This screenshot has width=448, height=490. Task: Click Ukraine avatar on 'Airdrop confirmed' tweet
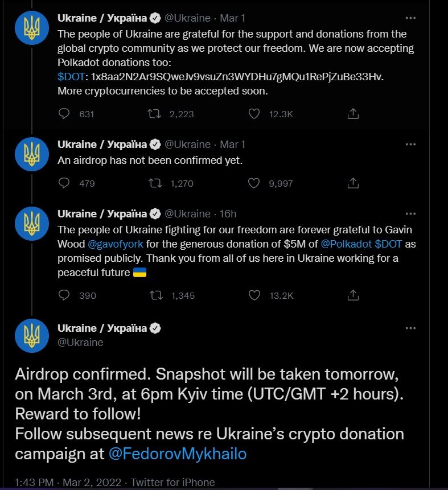tap(32, 335)
